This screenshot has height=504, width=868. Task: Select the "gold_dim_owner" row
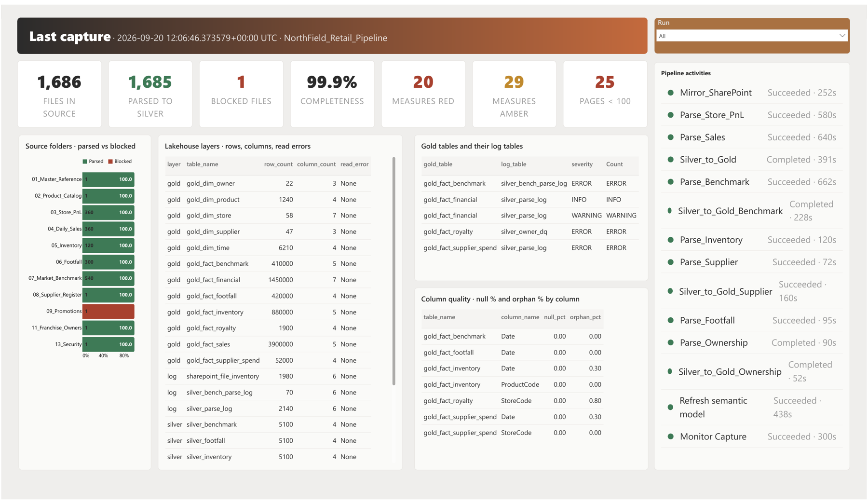[268, 183]
